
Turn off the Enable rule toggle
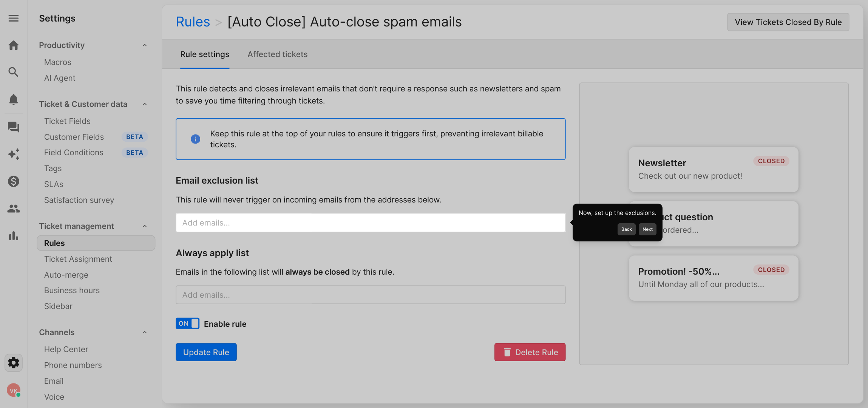point(187,323)
